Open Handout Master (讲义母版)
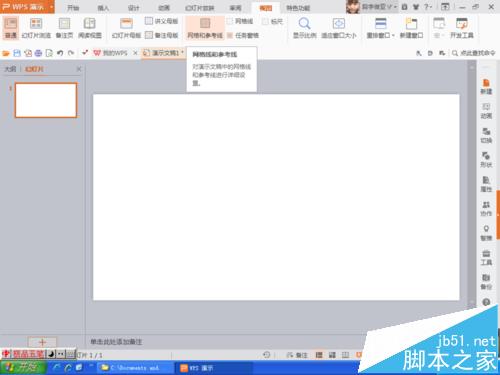500x375 pixels. (162, 21)
